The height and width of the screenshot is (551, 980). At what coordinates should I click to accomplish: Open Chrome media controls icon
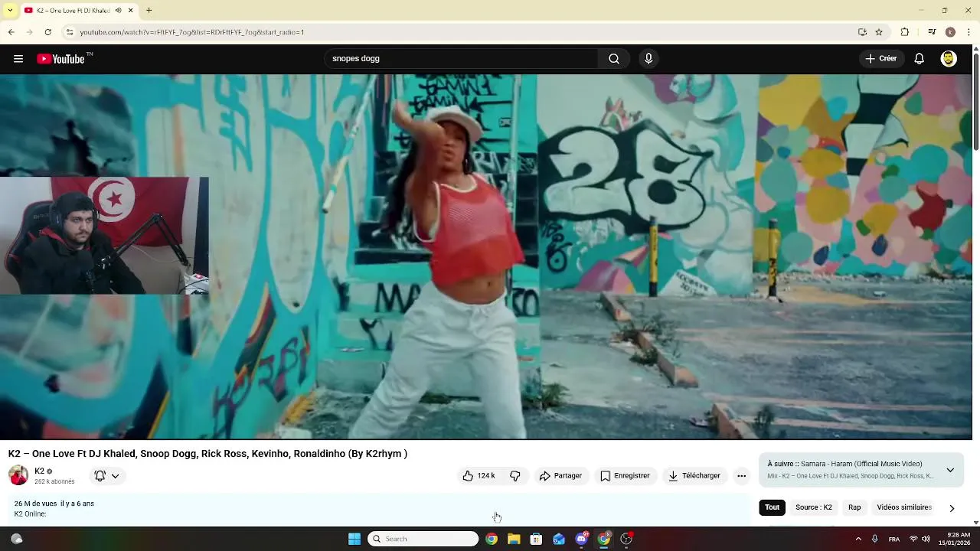point(932,32)
